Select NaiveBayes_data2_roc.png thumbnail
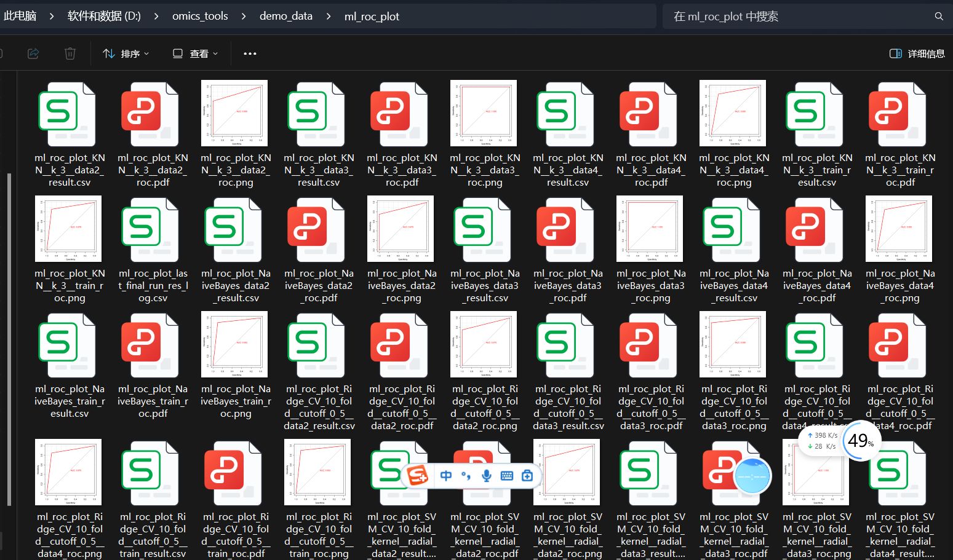Viewport: 953px width, 560px height. tap(401, 229)
